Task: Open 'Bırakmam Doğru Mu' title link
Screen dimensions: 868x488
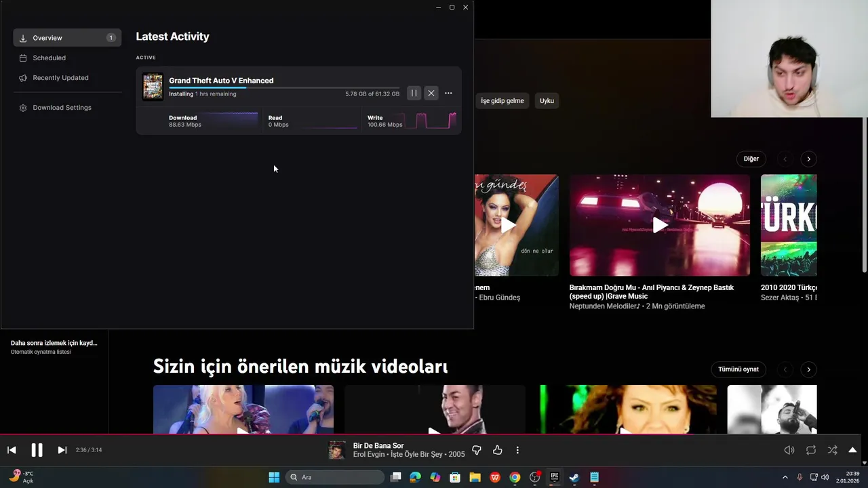Action: click(x=652, y=292)
